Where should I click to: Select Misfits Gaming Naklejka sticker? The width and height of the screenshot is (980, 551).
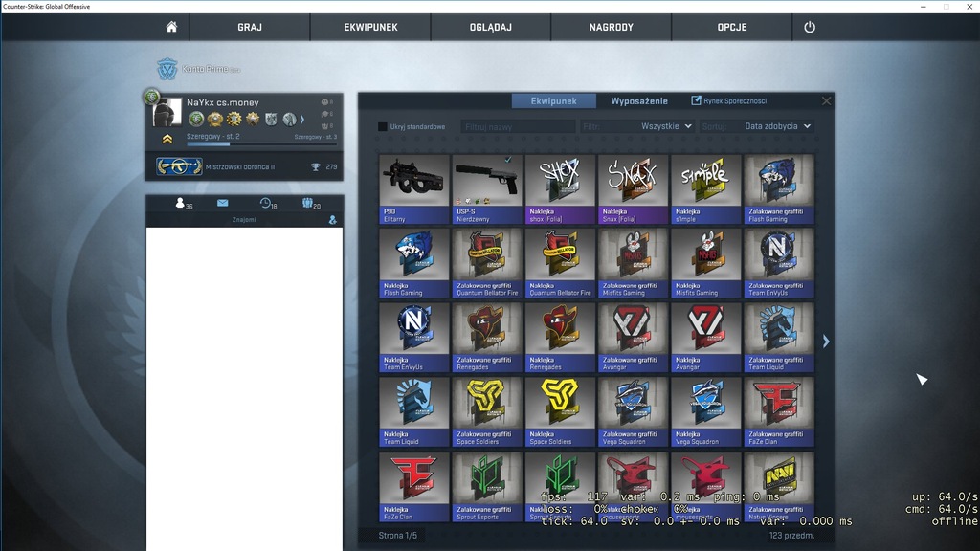point(705,263)
